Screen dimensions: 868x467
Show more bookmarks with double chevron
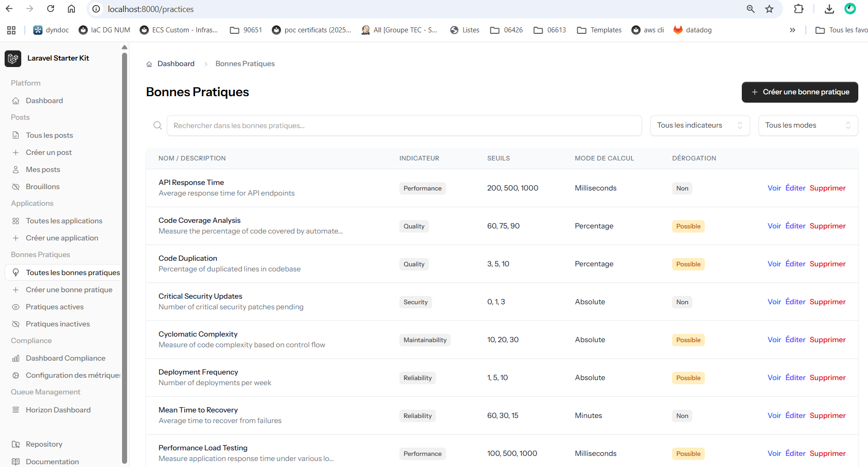point(792,30)
